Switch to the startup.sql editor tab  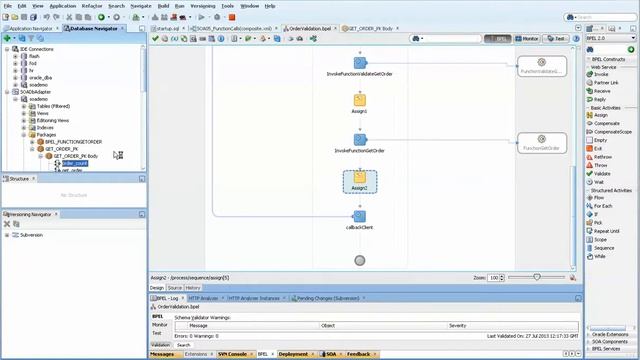coord(167,29)
